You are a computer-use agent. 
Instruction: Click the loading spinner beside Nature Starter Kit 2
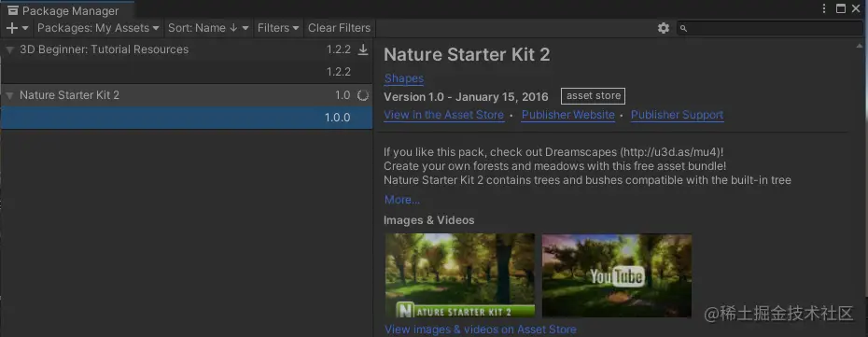tap(362, 95)
